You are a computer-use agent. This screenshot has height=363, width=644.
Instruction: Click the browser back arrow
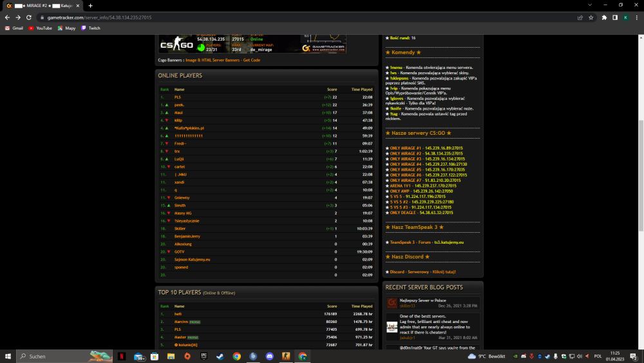click(7, 17)
